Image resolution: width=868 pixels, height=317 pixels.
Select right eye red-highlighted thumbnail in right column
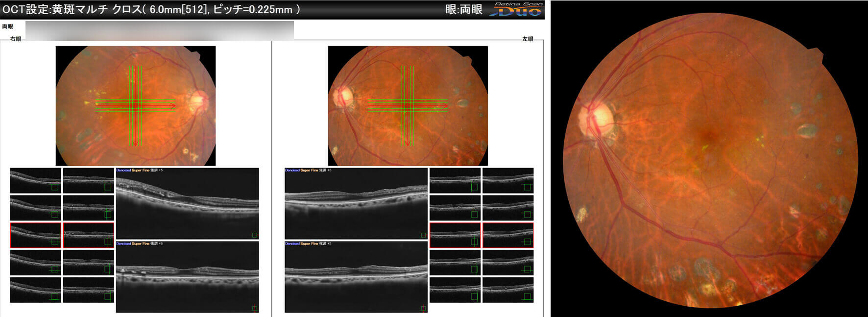[x=89, y=235]
